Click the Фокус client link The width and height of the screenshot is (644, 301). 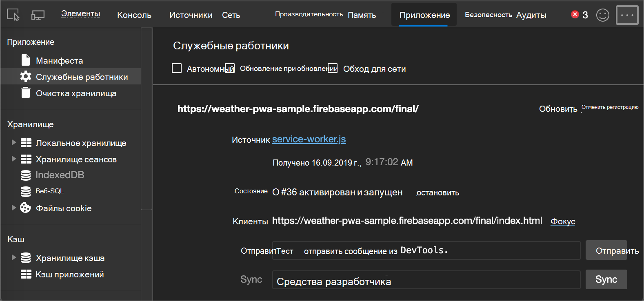tap(563, 221)
